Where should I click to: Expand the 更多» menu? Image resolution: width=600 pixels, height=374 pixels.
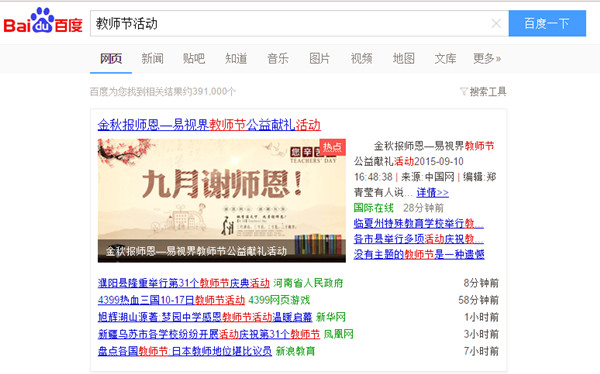click(x=487, y=59)
